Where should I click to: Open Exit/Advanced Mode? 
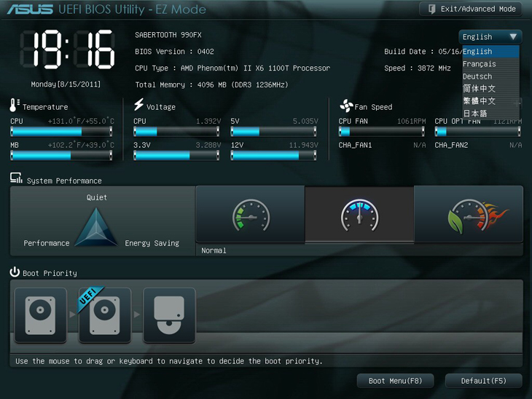coord(471,9)
